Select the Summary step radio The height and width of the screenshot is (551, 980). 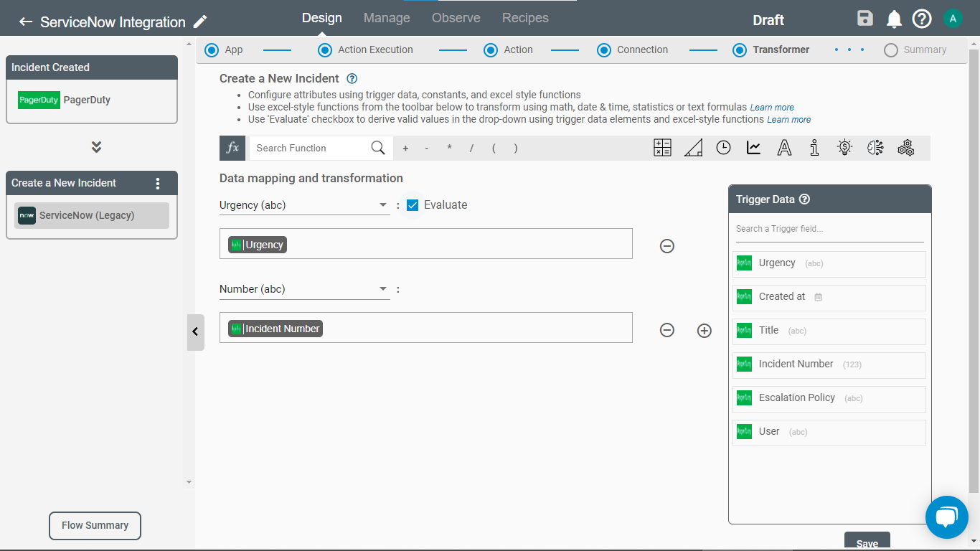pos(891,50)
